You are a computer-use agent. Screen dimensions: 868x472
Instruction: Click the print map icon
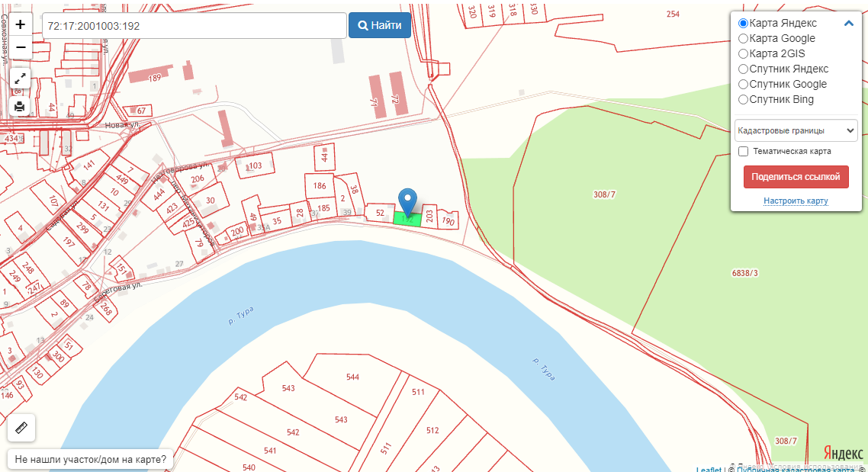20,106
